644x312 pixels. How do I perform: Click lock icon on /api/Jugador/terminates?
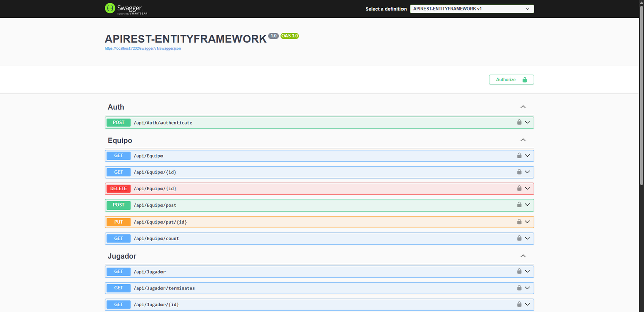[x=519, y=288]
